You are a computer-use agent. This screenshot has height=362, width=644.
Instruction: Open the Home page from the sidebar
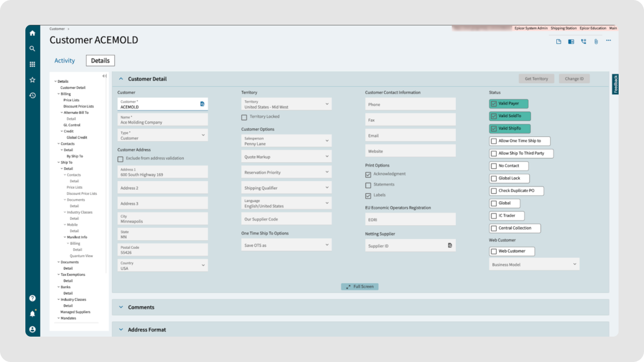33,33
